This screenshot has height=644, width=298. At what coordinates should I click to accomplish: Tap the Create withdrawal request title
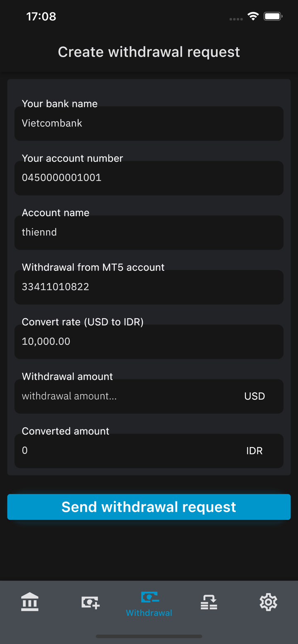point(149,52)
